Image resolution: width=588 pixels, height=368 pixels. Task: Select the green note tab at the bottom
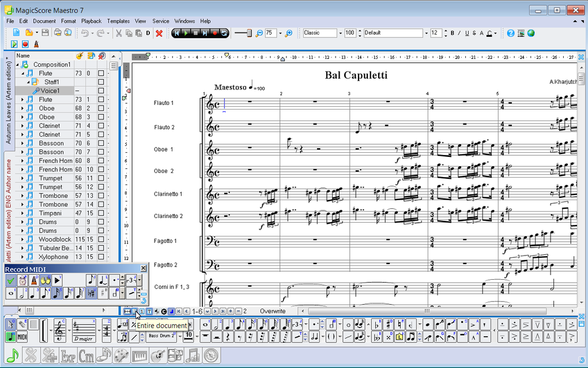point(13,355)
